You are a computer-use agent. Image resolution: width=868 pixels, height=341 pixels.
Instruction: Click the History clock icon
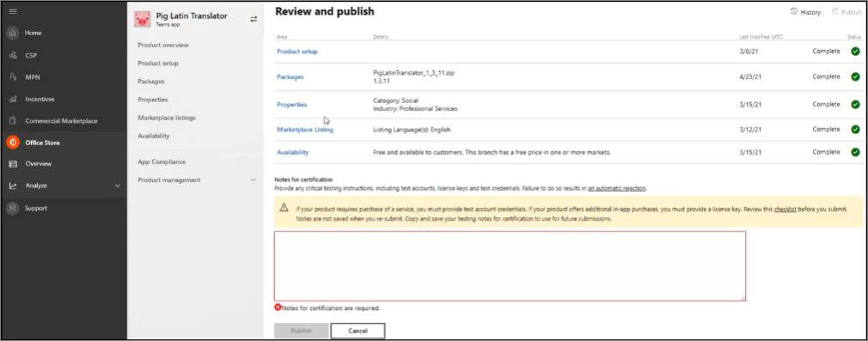793,11
